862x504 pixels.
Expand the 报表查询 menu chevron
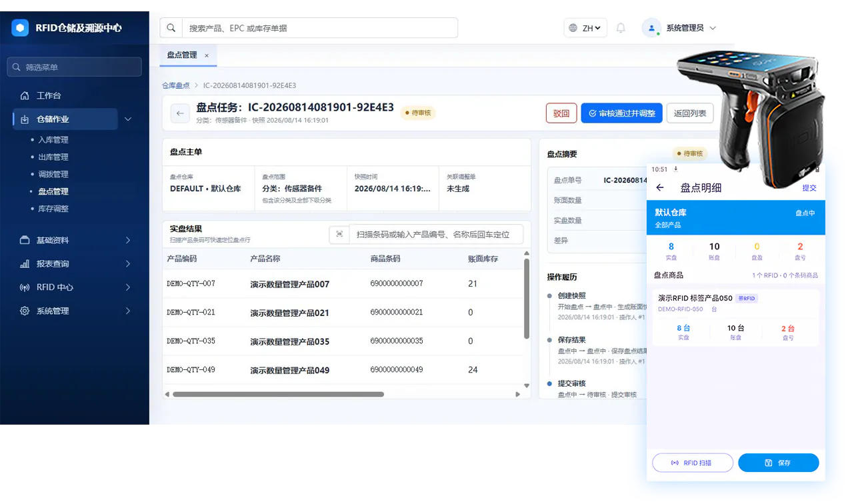click(128, 264)
